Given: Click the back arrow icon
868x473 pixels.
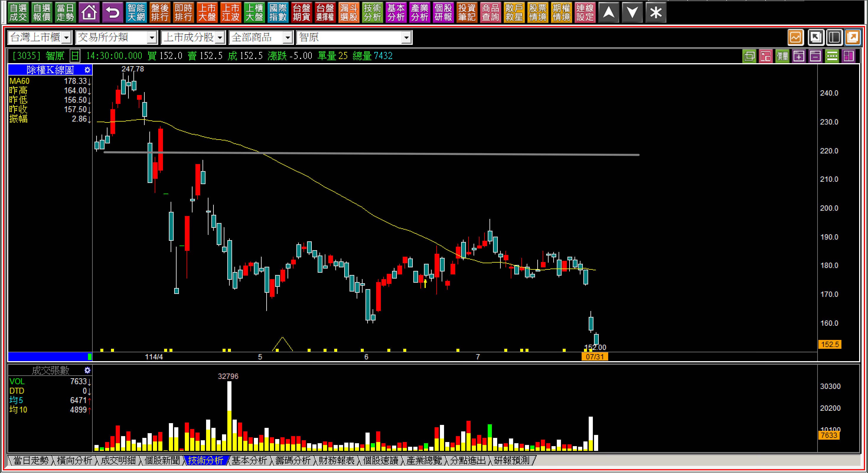Looking at the screenshot, I should click(x=112, y=12).
